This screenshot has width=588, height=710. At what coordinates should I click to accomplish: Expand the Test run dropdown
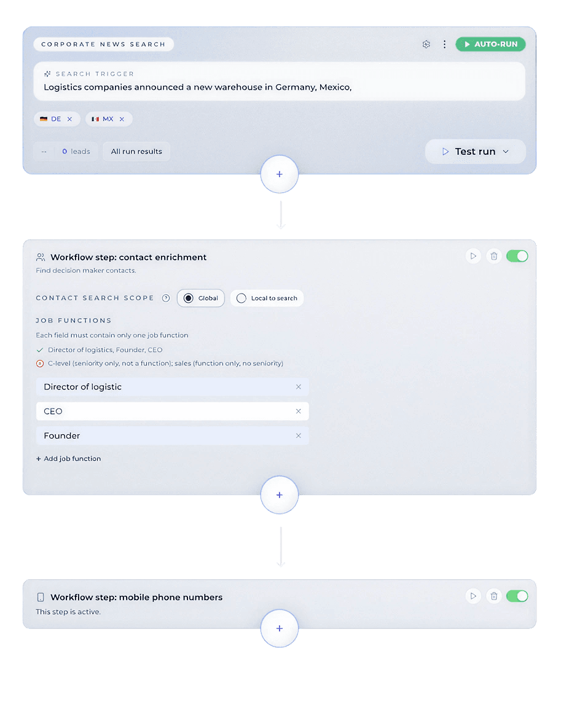[506, 152]
